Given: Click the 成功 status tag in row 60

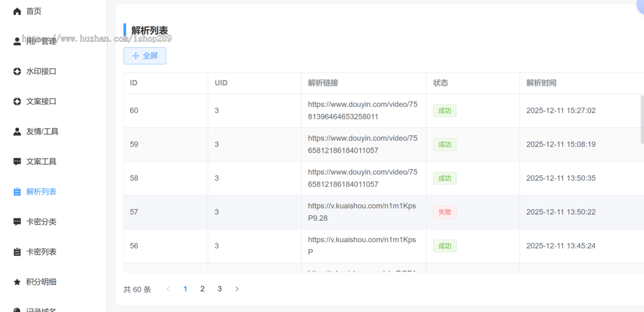Looking at the screenshot, I should [444, 111].
